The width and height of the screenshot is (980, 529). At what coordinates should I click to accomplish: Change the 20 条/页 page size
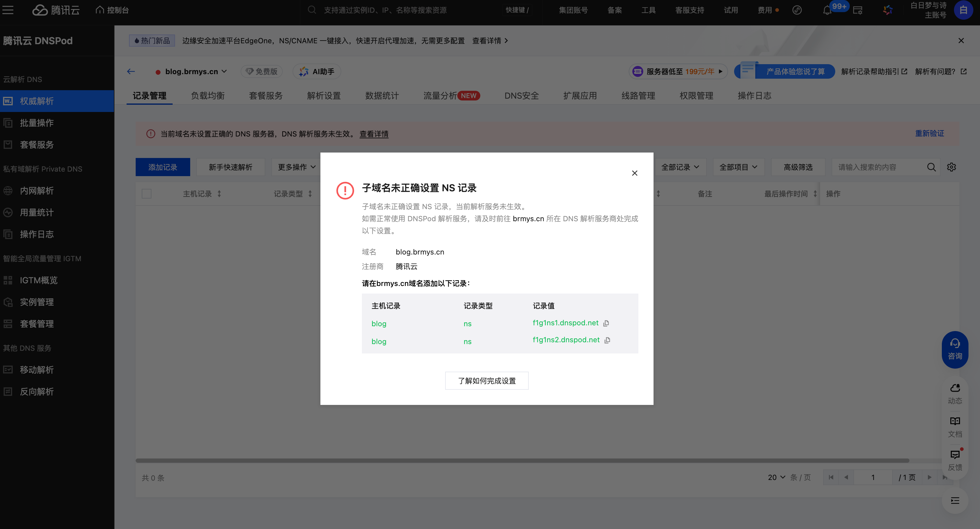[x=776, y=477]
